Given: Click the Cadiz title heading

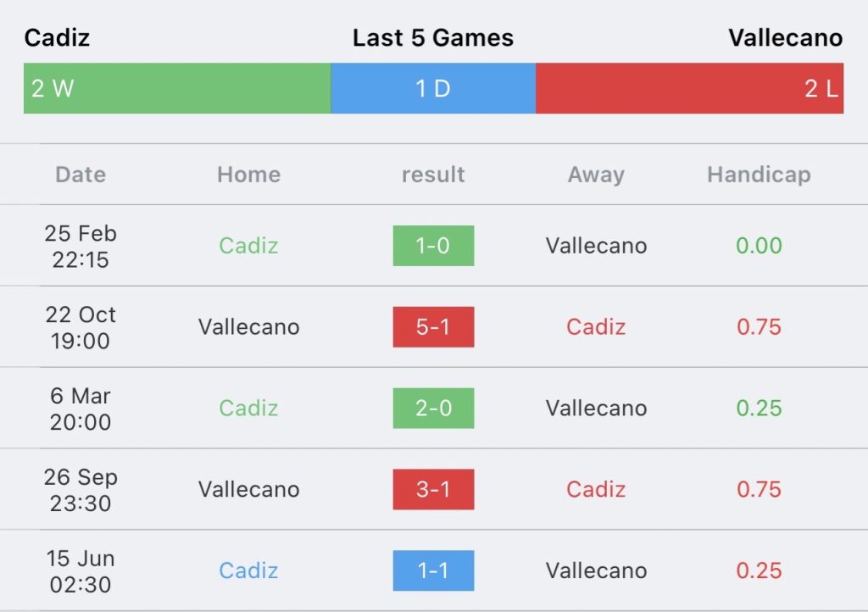Looking at the screenshot, I should coord(57,37).
